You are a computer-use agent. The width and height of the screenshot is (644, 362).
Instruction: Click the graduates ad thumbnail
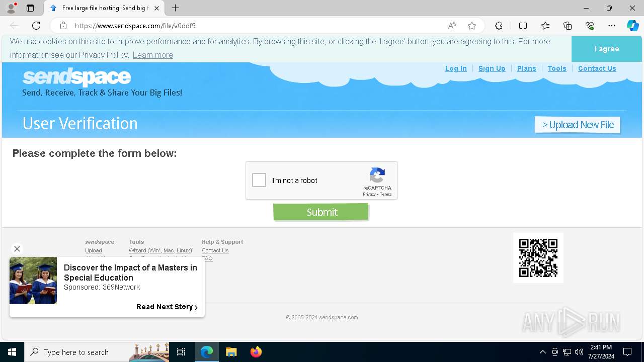coord(33,281)
